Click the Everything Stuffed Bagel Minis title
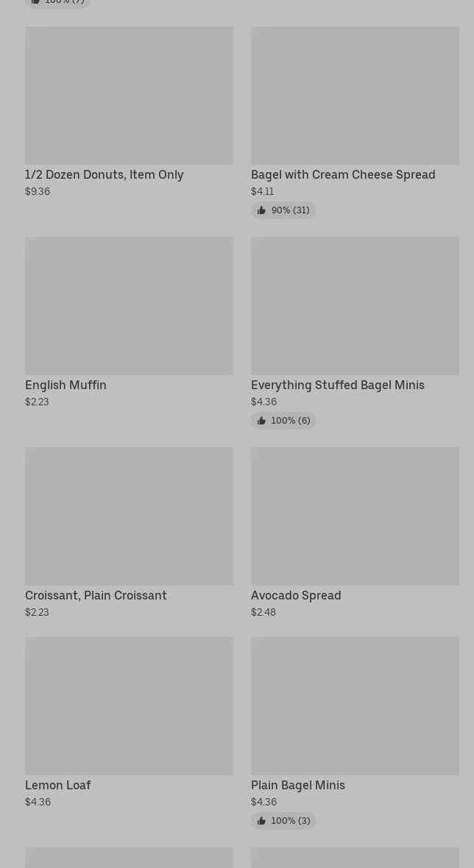 (338, 385)
